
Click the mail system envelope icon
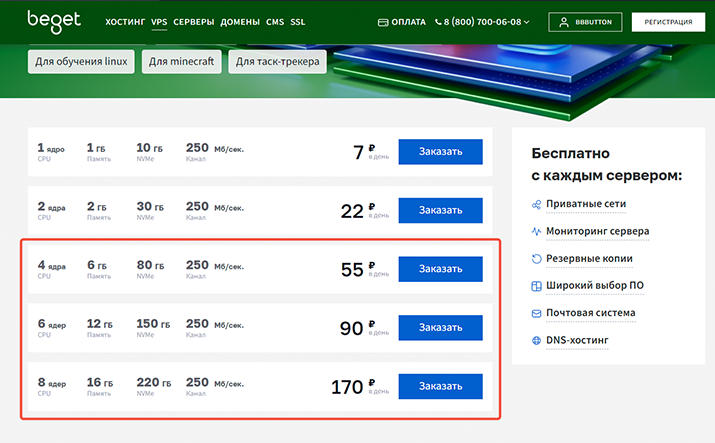pos(536,313)
